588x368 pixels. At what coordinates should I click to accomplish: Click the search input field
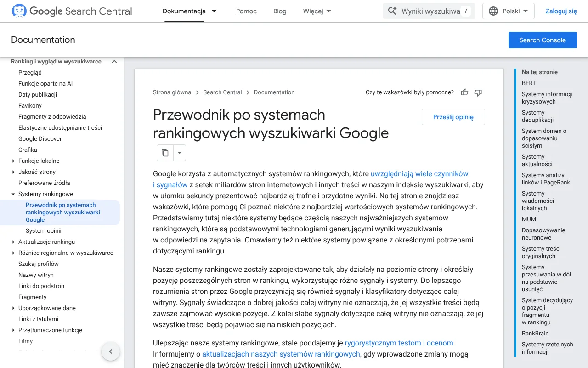coord(429,11)
